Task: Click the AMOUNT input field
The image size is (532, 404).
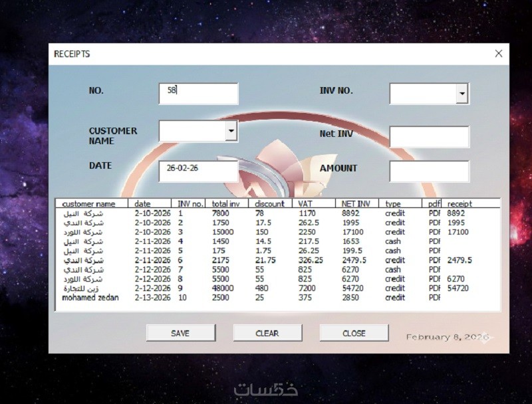Action: [429, 171]
